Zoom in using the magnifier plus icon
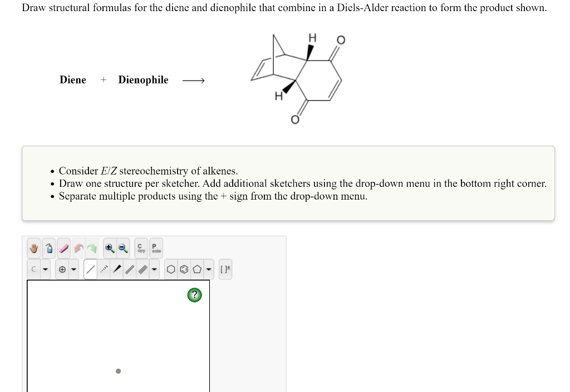570x392 pixels. [109, 247]
